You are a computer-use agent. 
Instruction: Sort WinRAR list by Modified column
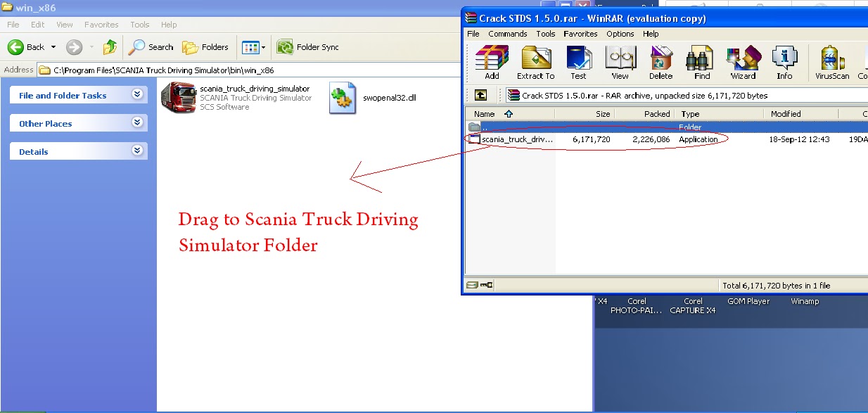(x=801, y=113)
